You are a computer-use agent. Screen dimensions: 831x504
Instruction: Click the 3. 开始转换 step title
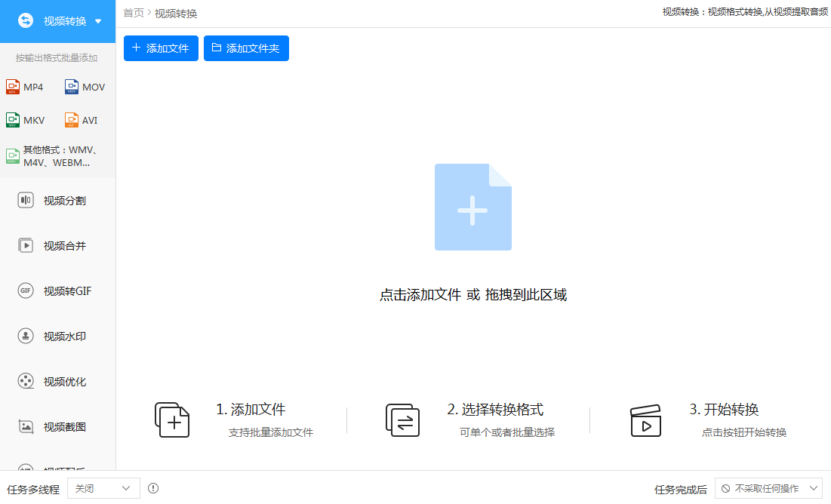pos(724,409)
